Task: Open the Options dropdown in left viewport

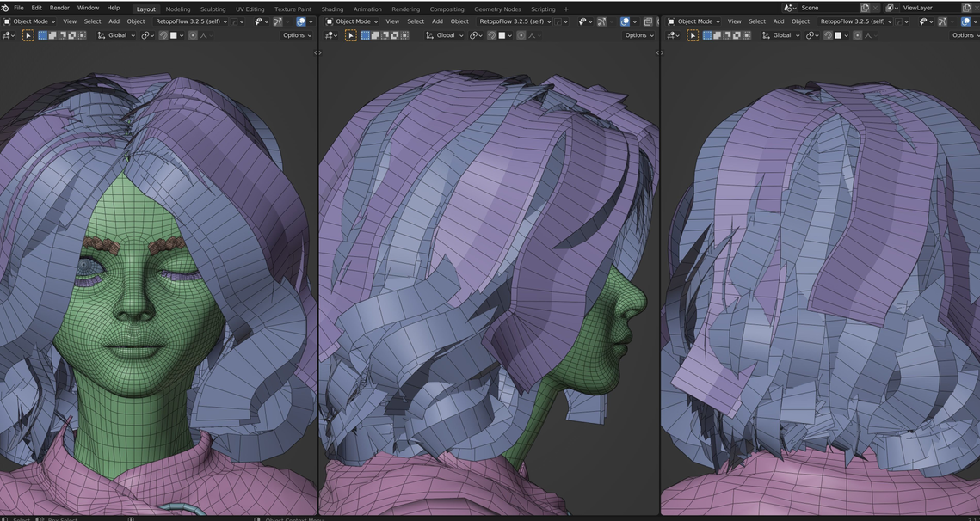Action: [298, 35]
